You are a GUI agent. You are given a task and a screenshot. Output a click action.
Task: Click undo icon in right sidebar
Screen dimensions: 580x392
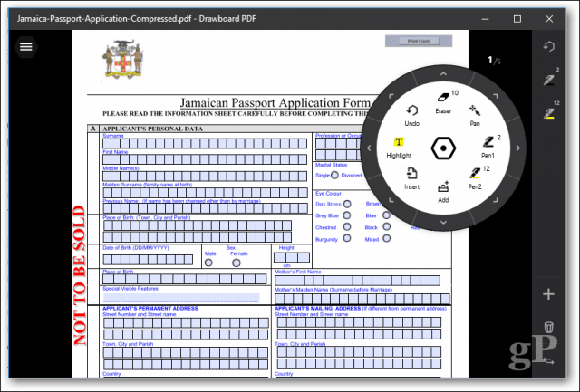[x=548, y=46]
